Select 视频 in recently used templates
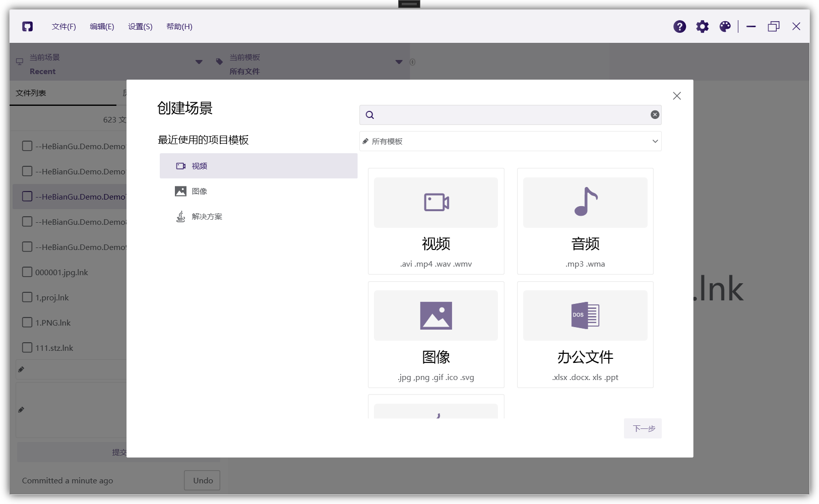819x504 pixels. (259, 166)
